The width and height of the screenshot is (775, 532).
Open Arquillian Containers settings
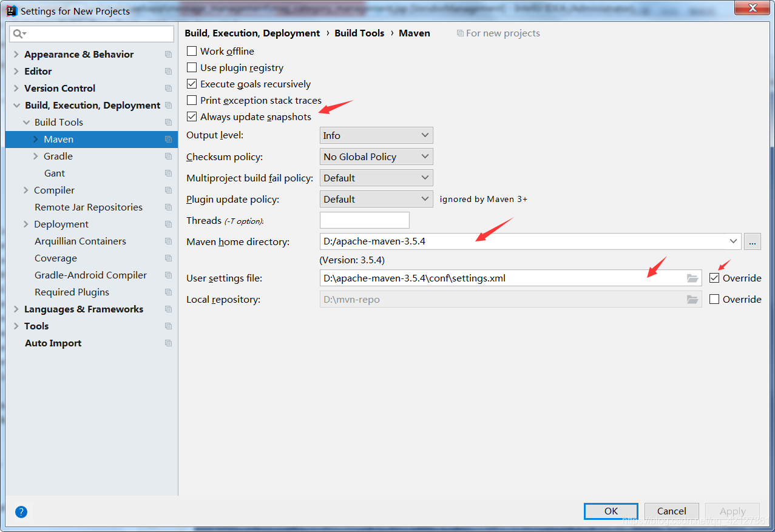click(x=80, y=241)
